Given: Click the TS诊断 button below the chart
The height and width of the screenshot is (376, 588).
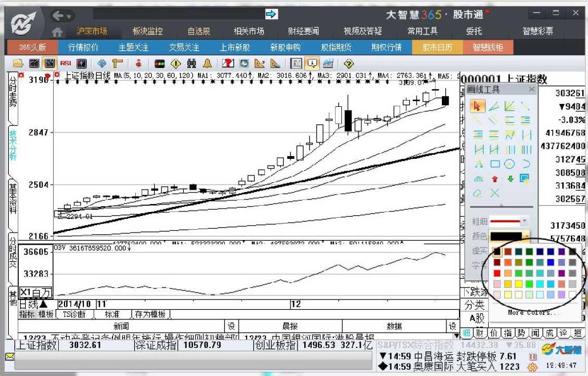Looking at the screenshot, I should click(74, 314).
